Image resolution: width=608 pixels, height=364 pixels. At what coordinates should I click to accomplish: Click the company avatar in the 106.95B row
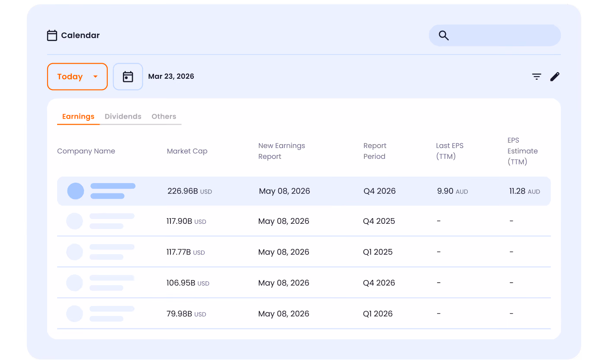click(74, 283)
